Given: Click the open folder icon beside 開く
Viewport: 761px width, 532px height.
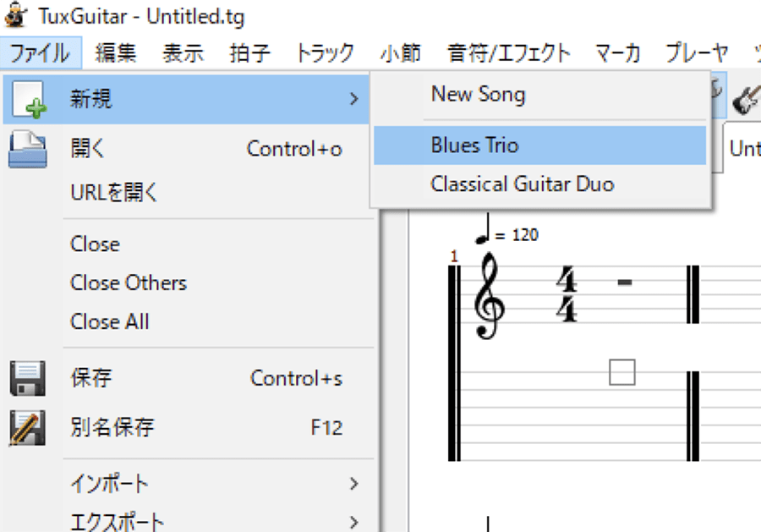Looking at the screenshot, I should click(x=27, y=150).
